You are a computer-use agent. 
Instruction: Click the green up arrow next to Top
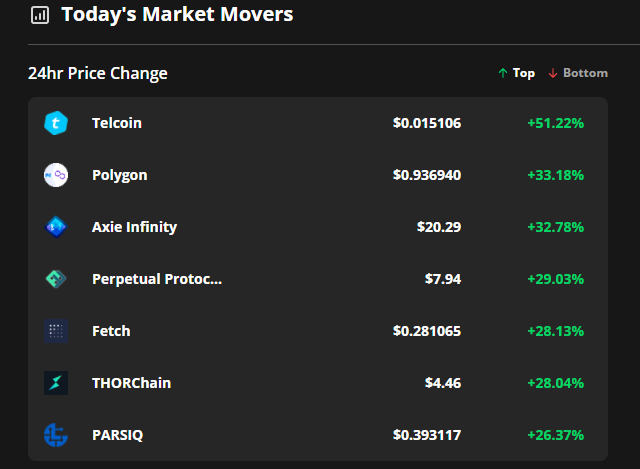coord(503,73)
